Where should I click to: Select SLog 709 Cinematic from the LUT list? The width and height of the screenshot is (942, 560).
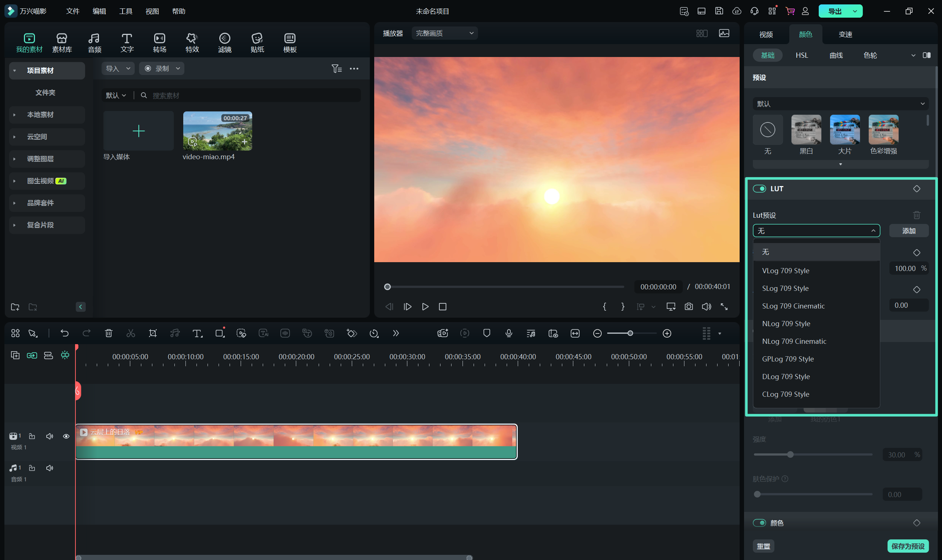point(793,306)
